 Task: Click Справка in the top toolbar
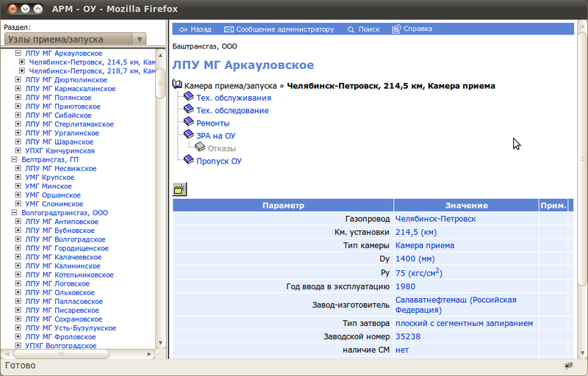tap(417, 29)
